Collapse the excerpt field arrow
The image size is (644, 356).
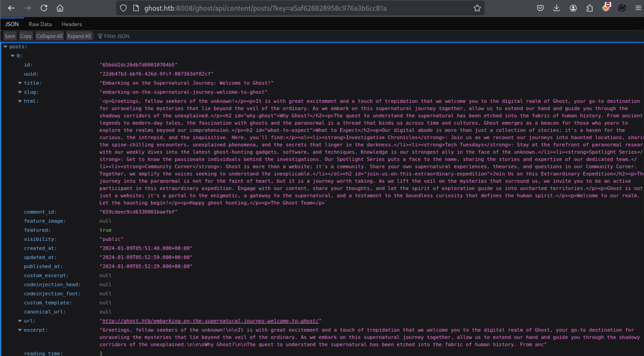tap(20, 330)
